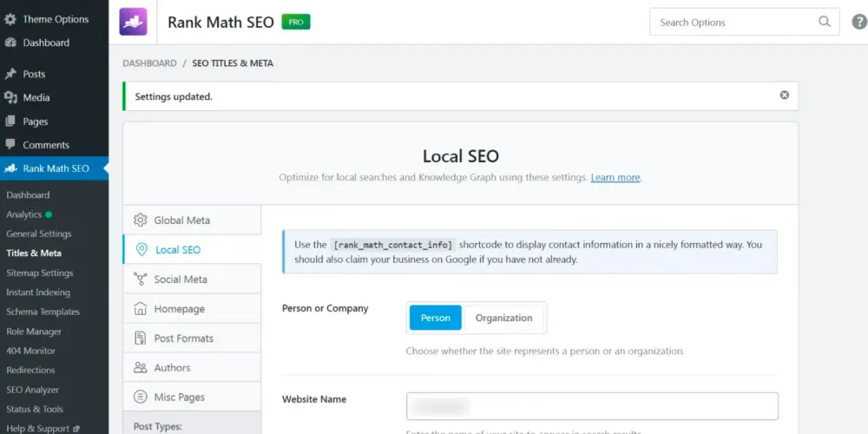The image size is (868, 434).
Task: Click the Misc Pages list icon
Action: point(141,397)
